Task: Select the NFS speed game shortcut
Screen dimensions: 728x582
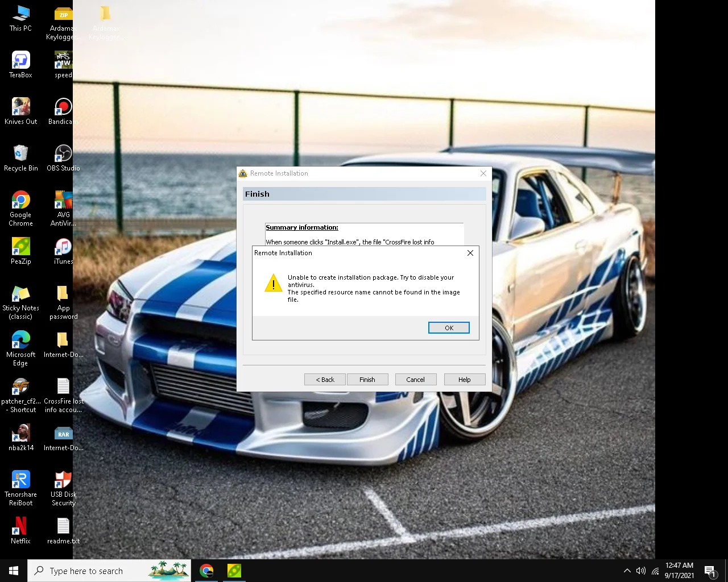Action: (63, 65)
